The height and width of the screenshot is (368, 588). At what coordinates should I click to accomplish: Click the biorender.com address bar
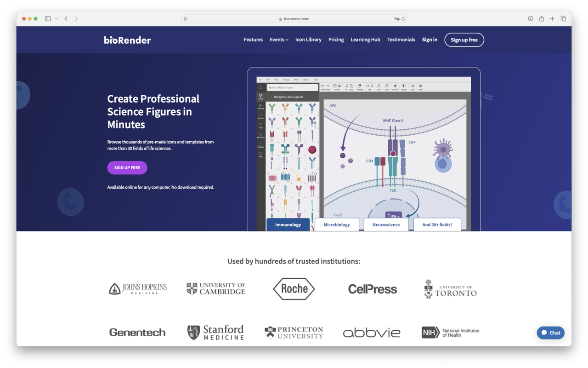(x=294, y=19)
